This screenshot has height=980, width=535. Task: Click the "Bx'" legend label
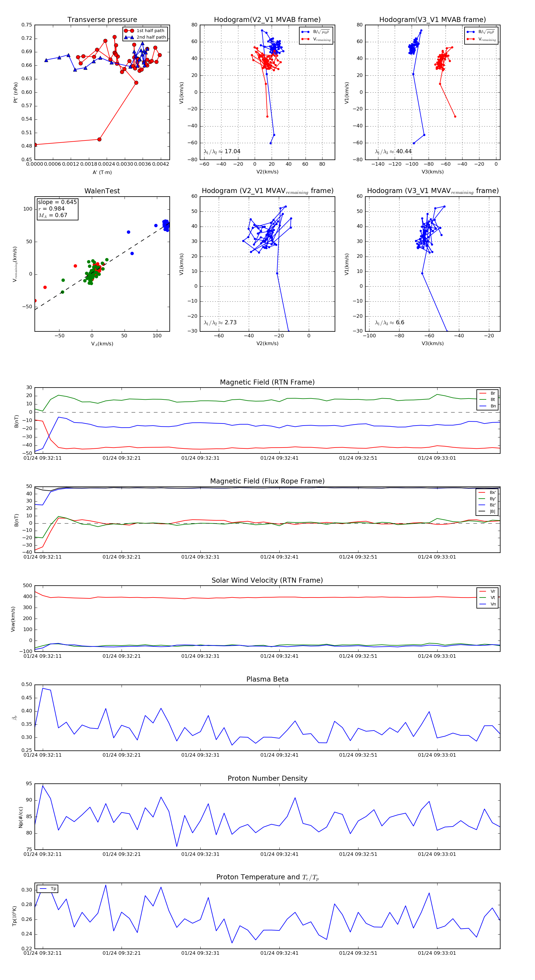tap(493, 493)
